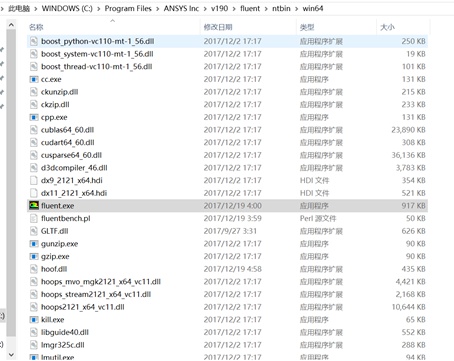Select the file name d3dcompiler_46.dll
Image resolution: width=454 pixels, height=361 pixels.
74,168
